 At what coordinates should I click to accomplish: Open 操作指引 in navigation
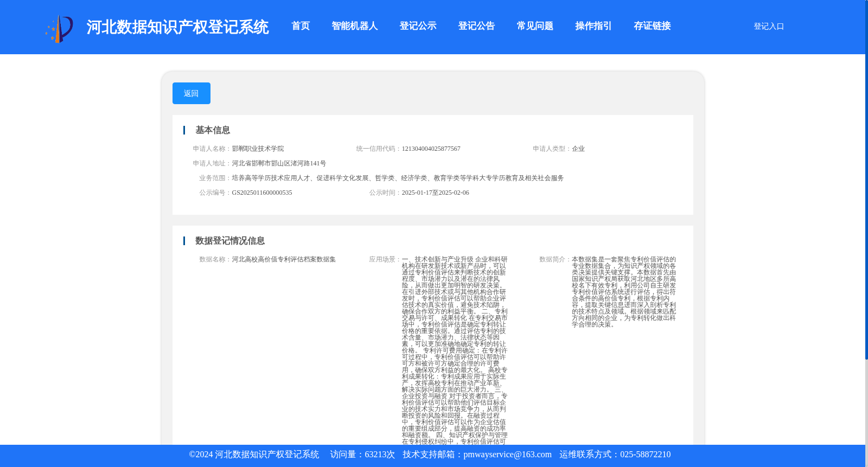593,26
